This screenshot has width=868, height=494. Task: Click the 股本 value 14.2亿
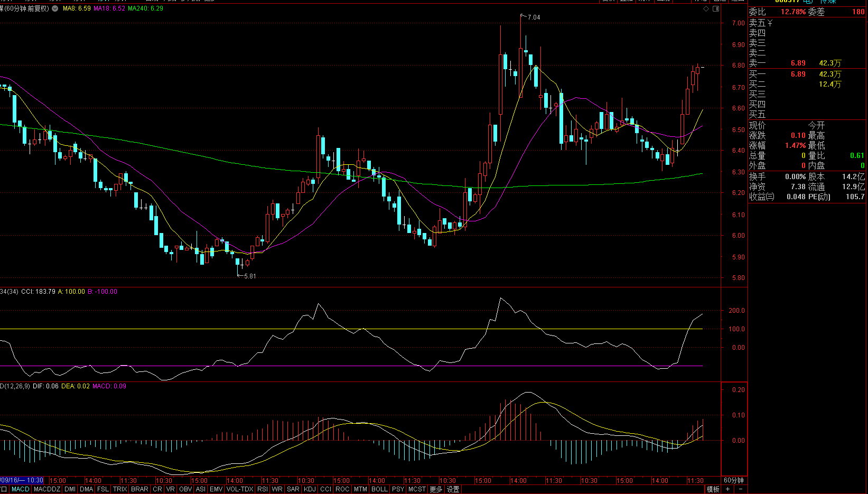click(853, 176)
